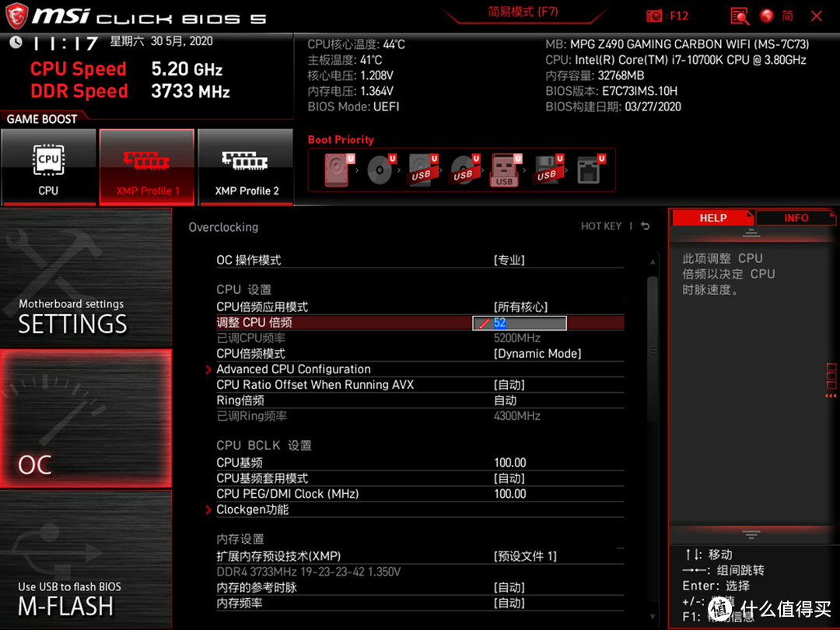This screenshot has height=630, width=840.
Task: Click the 已调CPU频率 5200MHz value
Action: coord(517,338)
